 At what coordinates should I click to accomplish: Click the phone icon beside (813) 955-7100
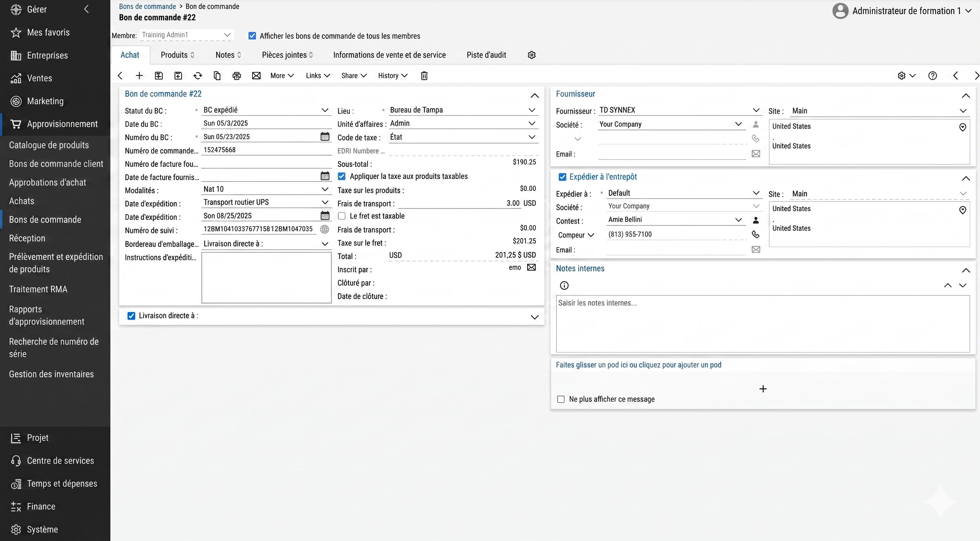[756, 234]
